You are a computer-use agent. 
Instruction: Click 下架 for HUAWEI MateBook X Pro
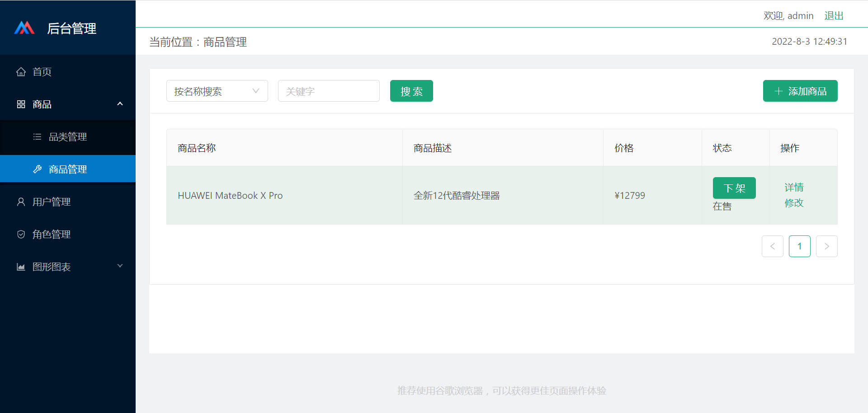click(x=734, y=188)
